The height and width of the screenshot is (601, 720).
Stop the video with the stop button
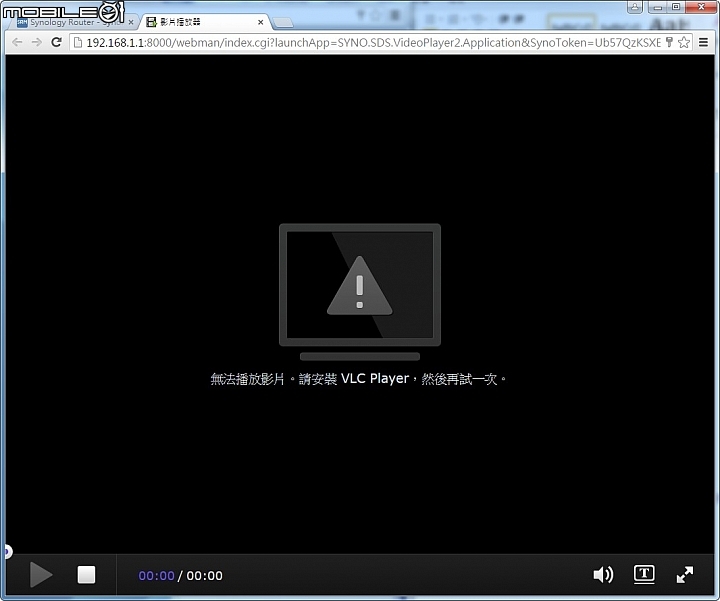[86, 574]
